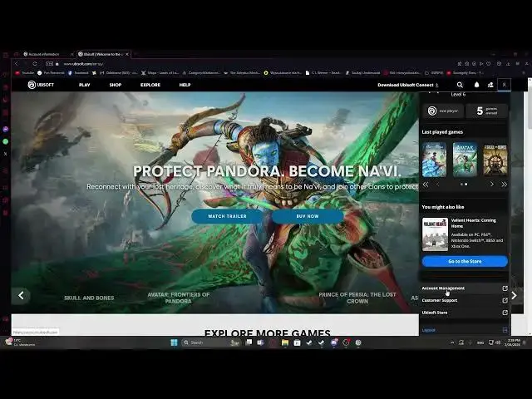The image size is (532, 399).
Task: Open the taskbar weather widget
Action: (x=20, y=342)
